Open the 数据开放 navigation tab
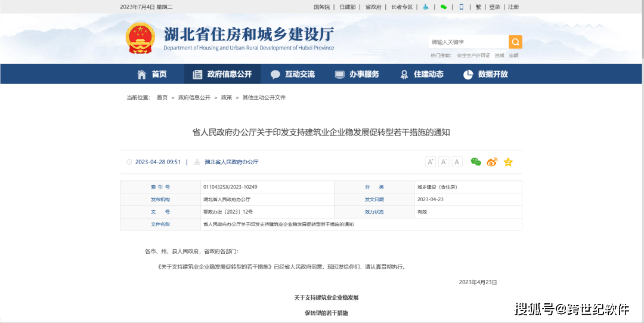Image resolution: width=644 pixels, height=323 pixels. tap(486, 74)
